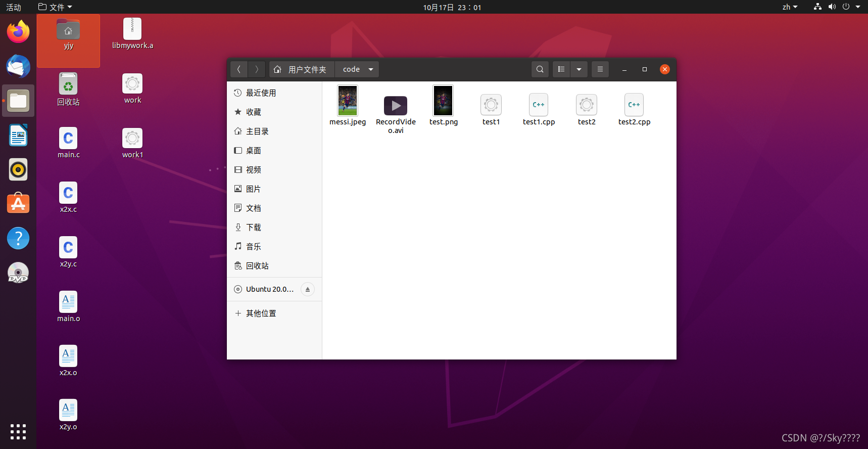Select 回收站 in the Files sidebar

(x=274, y=266)
